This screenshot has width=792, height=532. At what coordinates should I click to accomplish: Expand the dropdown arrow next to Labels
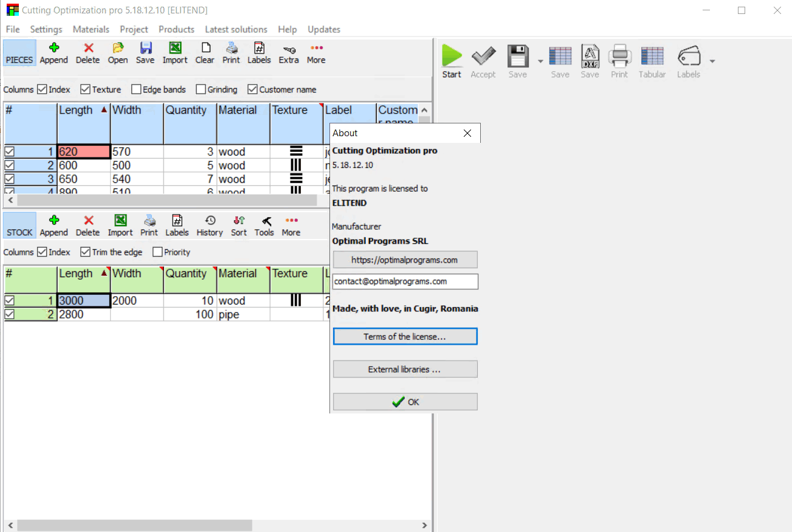[x=712, y=61]
